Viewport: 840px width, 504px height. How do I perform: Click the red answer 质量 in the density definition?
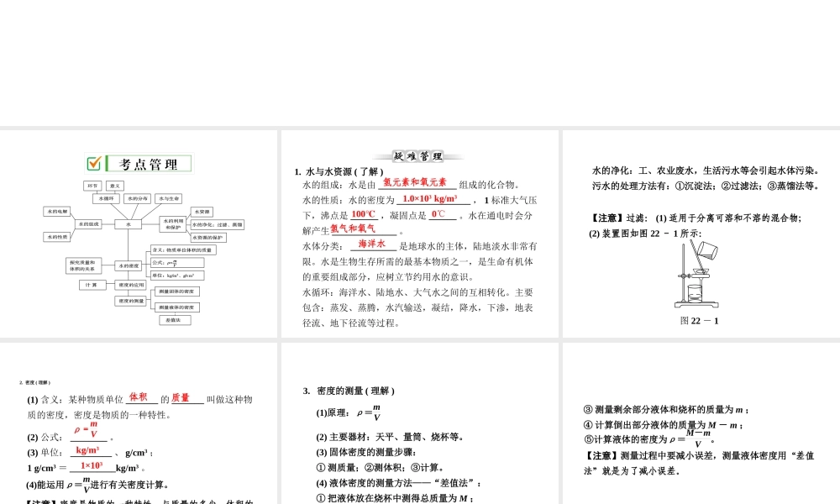click(181, 397)
